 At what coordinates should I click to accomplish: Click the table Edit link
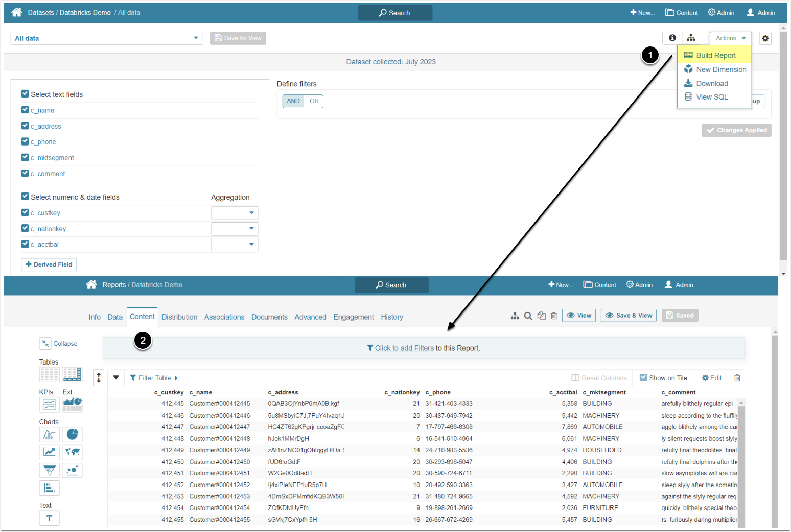712,378
